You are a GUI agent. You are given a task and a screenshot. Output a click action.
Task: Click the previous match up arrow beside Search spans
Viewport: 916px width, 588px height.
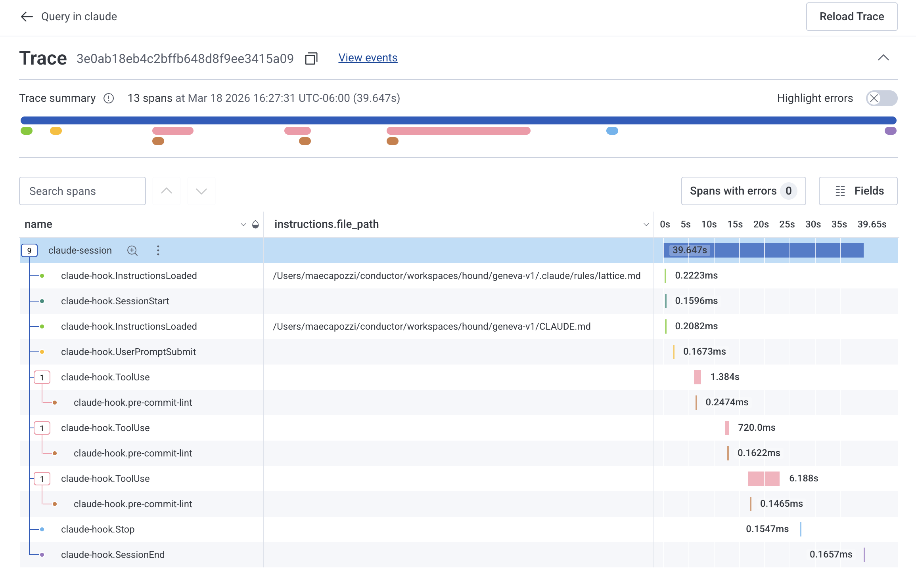click(166, 191)
